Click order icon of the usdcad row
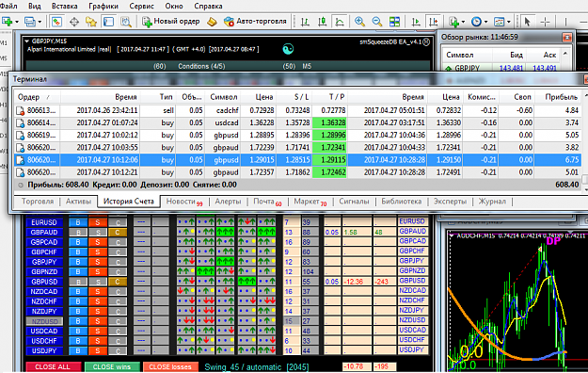 click(21, 122)
